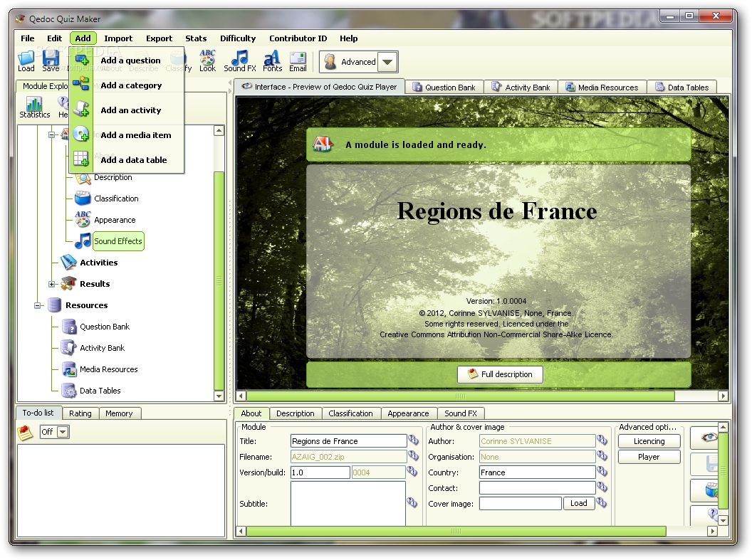Viewport: 752px width, 560px height.
Task: Open the Export menu
Action: [x=160, y=38]
